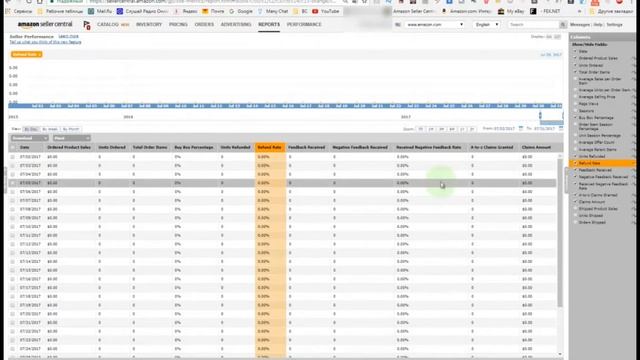This screenshot has width=640, height=360.
Task: Open the PRICING menu
Action: tap(178, 24)
